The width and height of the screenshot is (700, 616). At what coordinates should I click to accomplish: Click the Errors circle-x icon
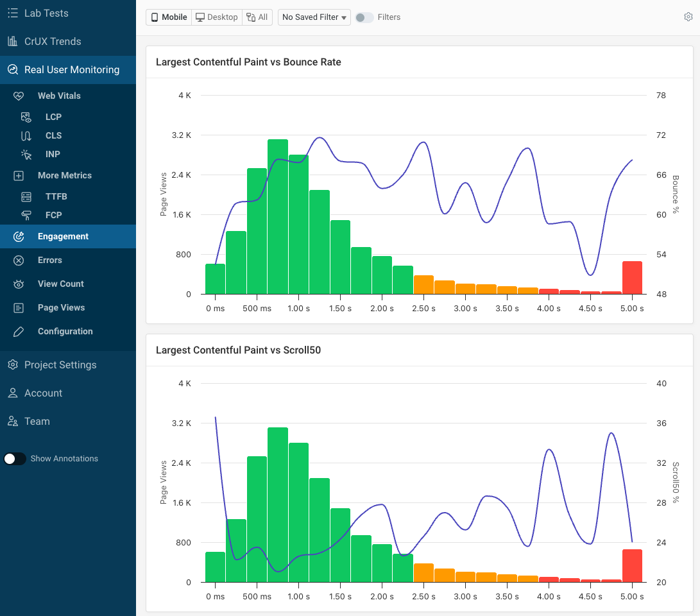(19, 260)
